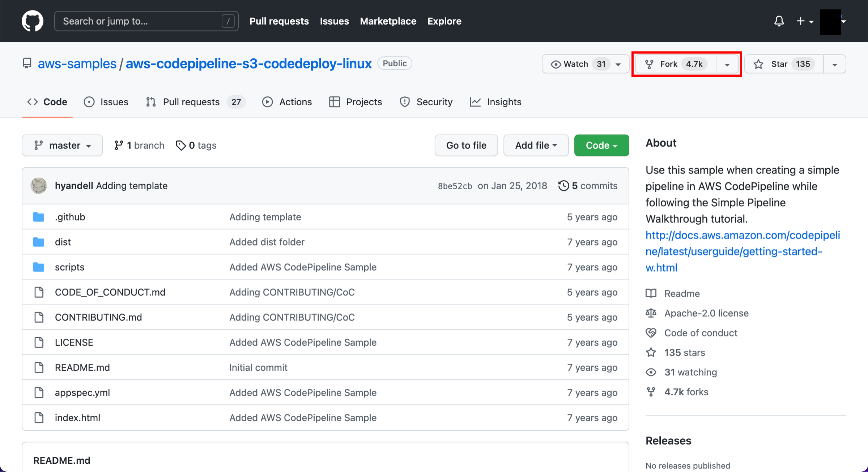Switch to the Code tab
Viewport: 868px width, 472px height.
(x=47, y=102)
